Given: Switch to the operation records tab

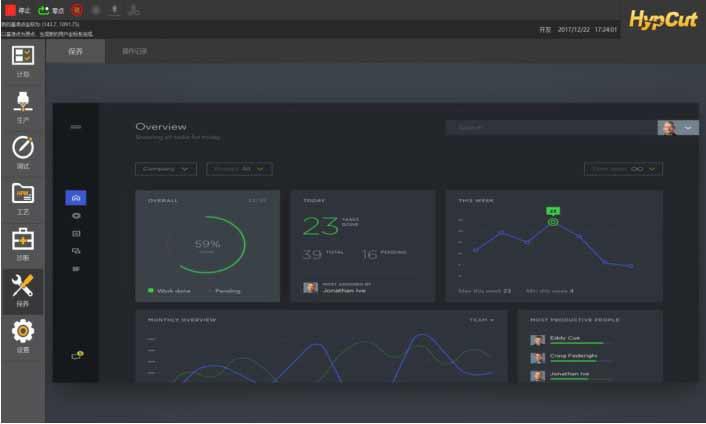Looking at the screenshot, I should pos(135,50).
